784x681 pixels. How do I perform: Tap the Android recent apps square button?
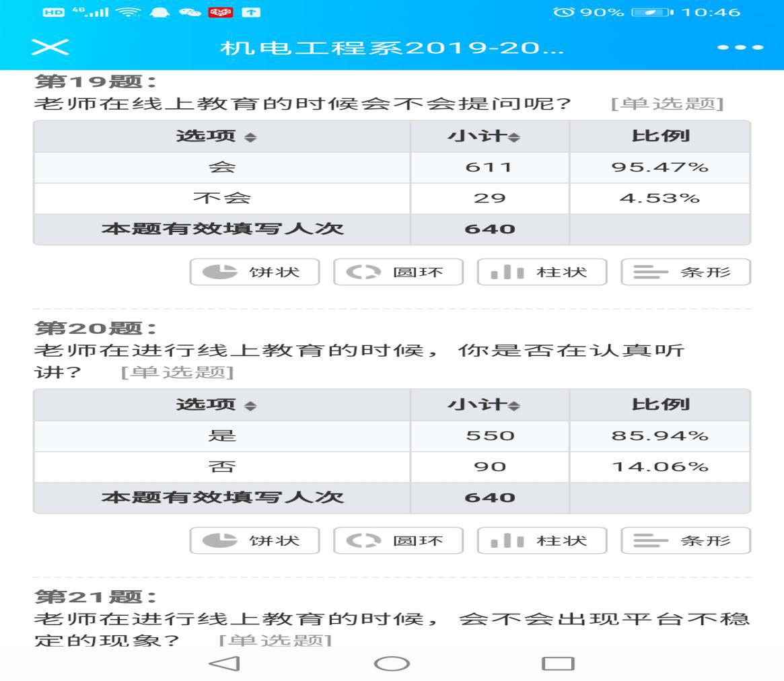(558, 664)
